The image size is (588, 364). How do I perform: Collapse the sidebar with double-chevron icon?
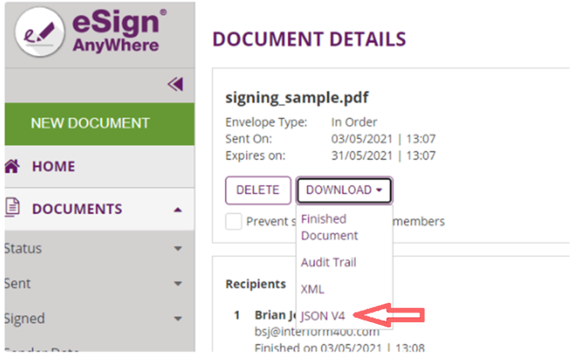coord(175,84)
